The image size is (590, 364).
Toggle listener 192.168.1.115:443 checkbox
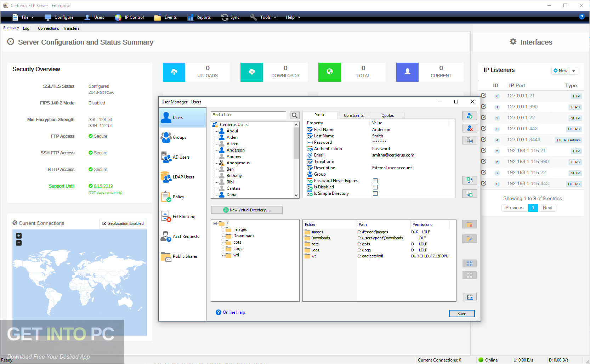[x=483, y=183]
